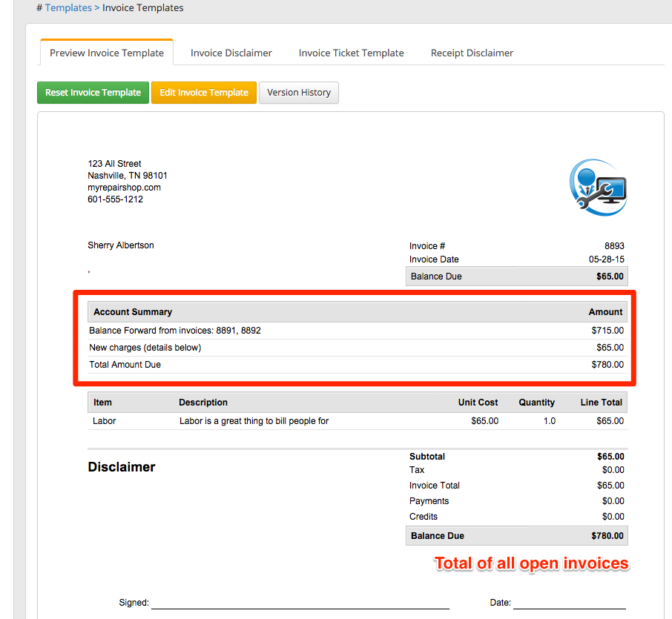Click the invoice number 8893
The width and height of the screenshot is (672, 619).
614,246
